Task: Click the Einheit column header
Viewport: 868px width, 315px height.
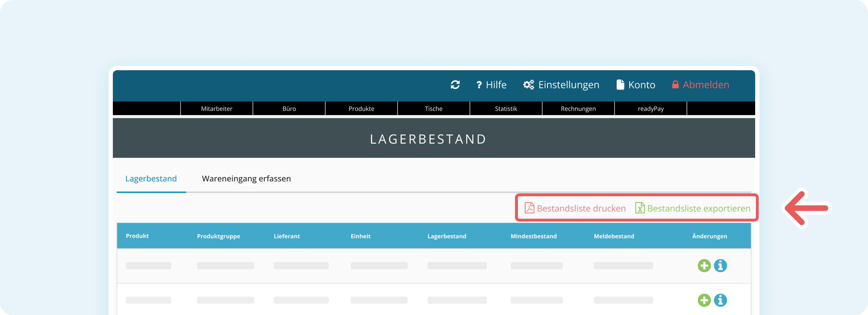Action: point(361,236)
